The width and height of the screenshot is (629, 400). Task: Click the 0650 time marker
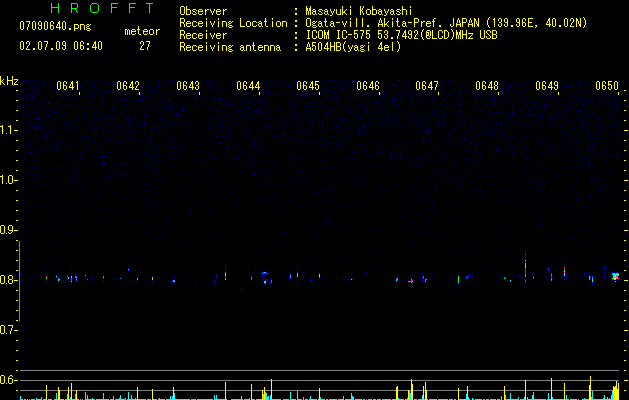(607, 86)
